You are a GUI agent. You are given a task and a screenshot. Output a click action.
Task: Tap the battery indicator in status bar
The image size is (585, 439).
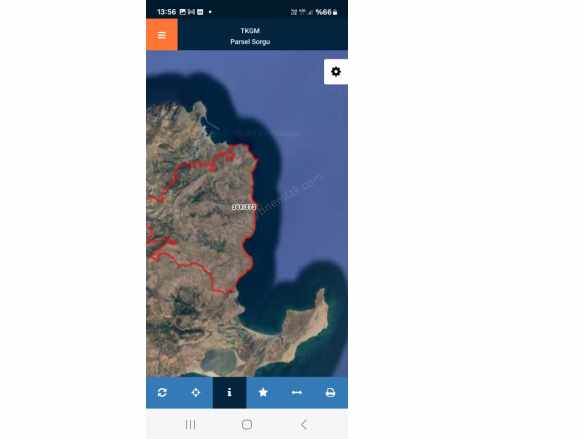[x=335, y=12]
